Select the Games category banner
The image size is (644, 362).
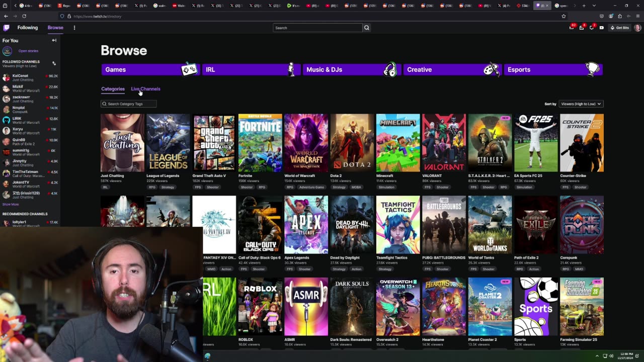(x=150, y=69)
